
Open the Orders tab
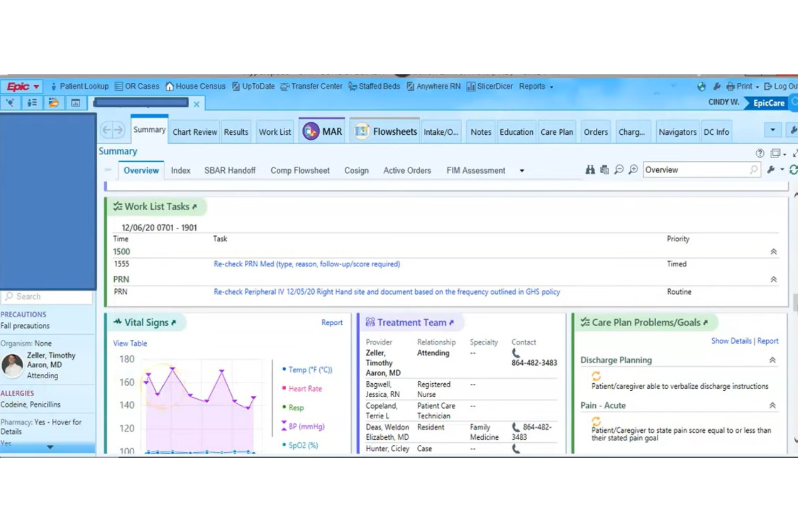[596, 132]
